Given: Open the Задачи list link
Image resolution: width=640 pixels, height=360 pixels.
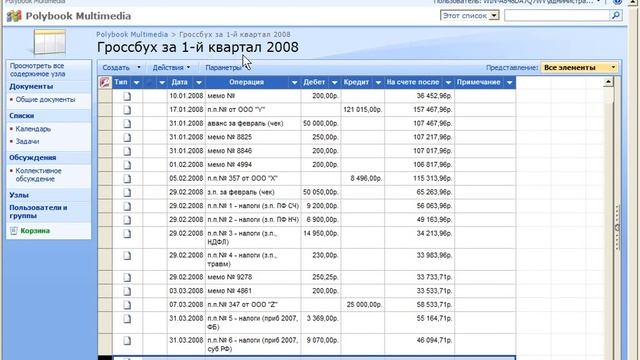Looking at the screenshot, I should (x=27, y=142).
